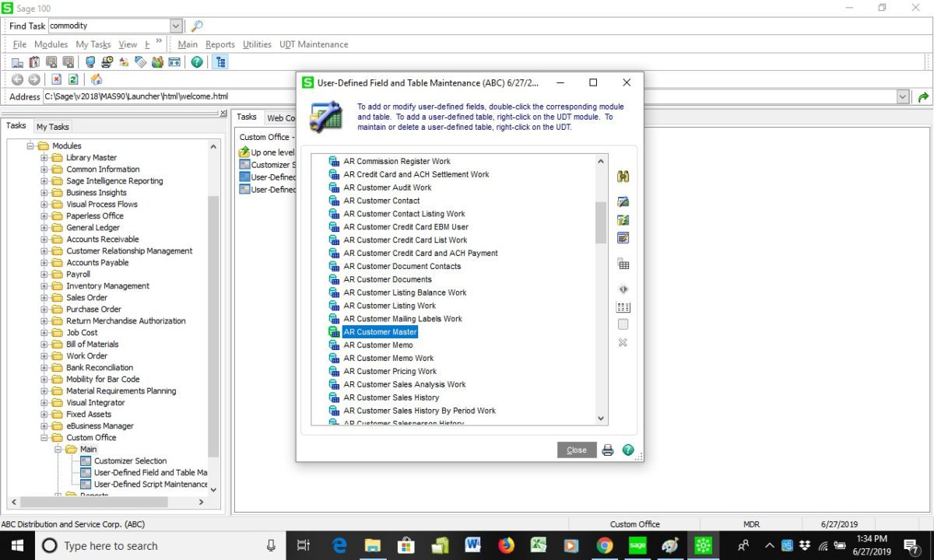The image size is (934, 560).
Task: Select AR Customer Memo in the table list
Action: (378, 345)
